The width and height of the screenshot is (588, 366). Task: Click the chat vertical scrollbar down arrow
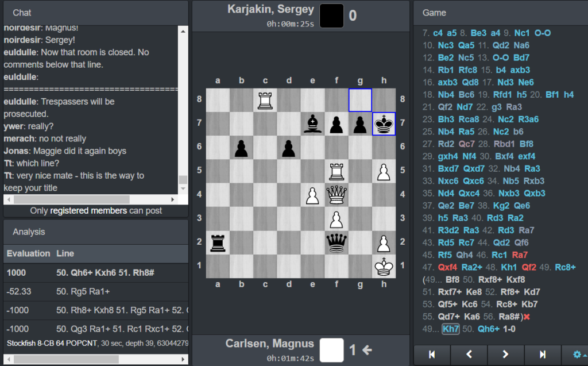183,190
